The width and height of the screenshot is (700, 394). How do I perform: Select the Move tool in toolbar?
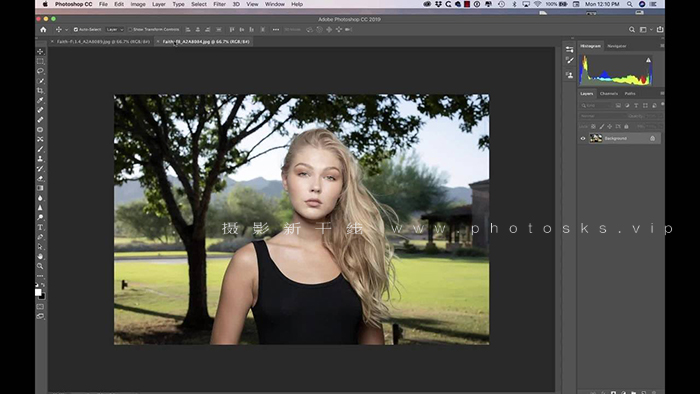click(40, 52)
